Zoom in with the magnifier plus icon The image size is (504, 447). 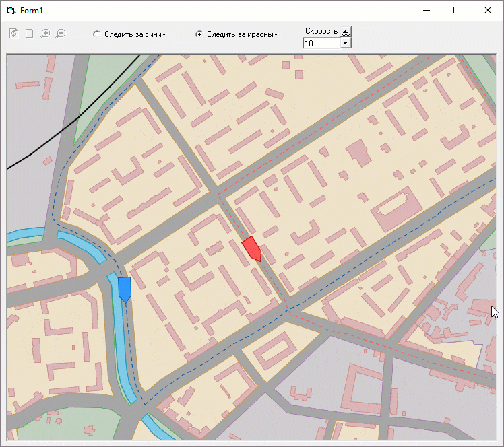45,34
